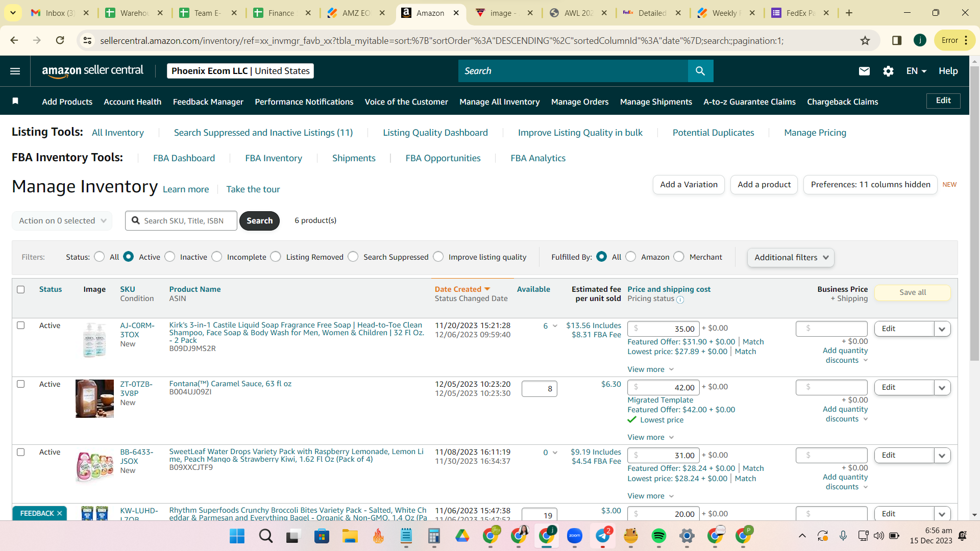The height and width of the screenshot is (551, 980).
Task: Open Microsoft Store from the taskbar
Action: click(x=322, y=536)
